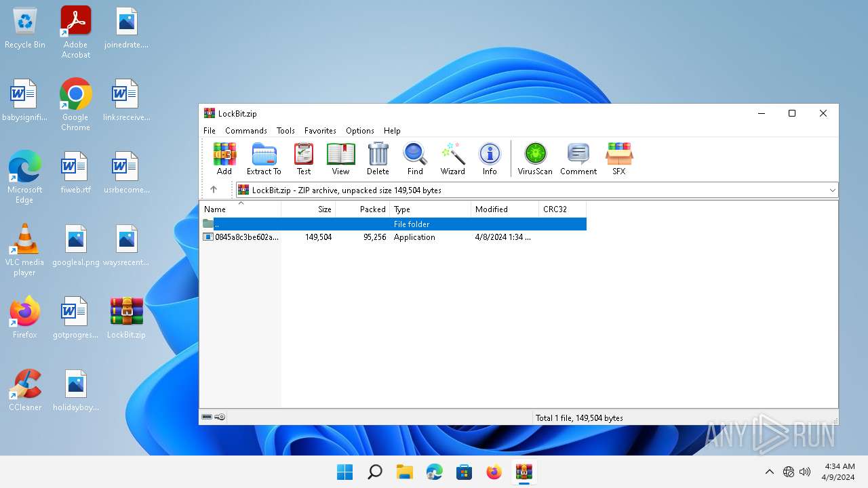This screenshot has width=868, height=488.
Task: Open Windows Start menu
Action: 345,472
